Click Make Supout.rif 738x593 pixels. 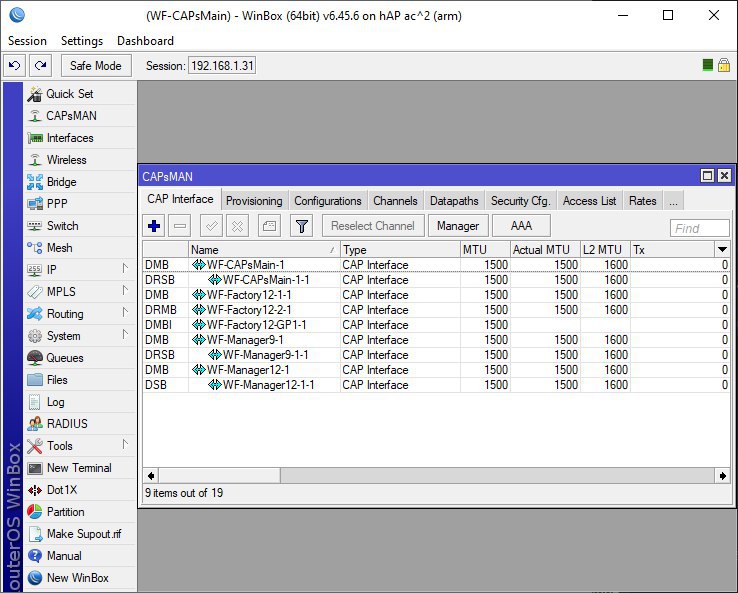pos(79,534)
